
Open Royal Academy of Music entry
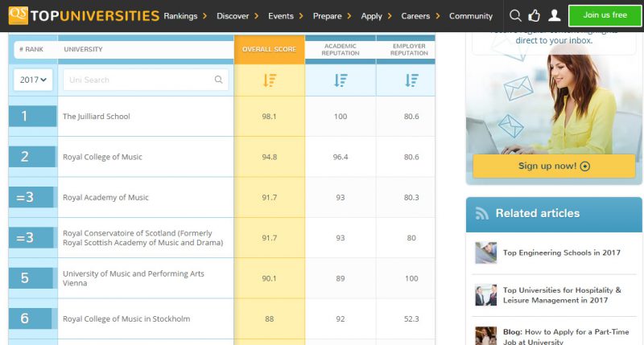click(105, 197)
